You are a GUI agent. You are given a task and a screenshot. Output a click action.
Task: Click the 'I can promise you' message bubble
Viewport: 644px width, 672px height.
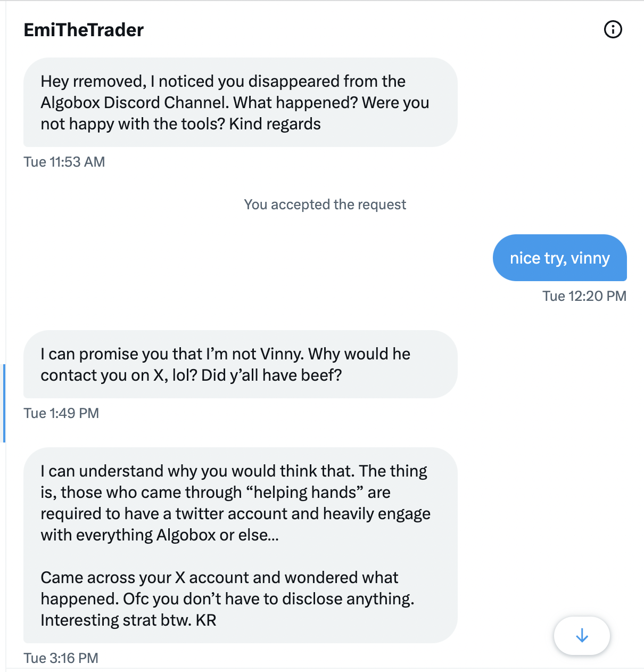(241, 364)
